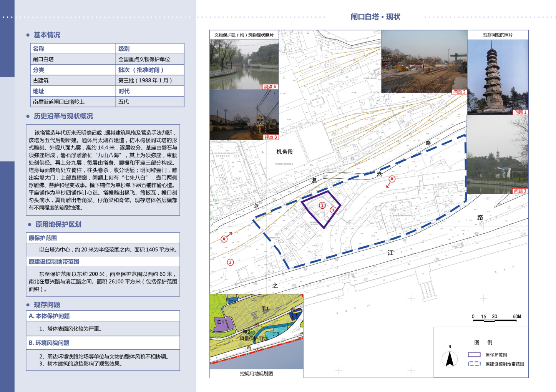Select circled marker A on the map
The width and height of the screenshot is (556, 392).
tap(224, 239)
